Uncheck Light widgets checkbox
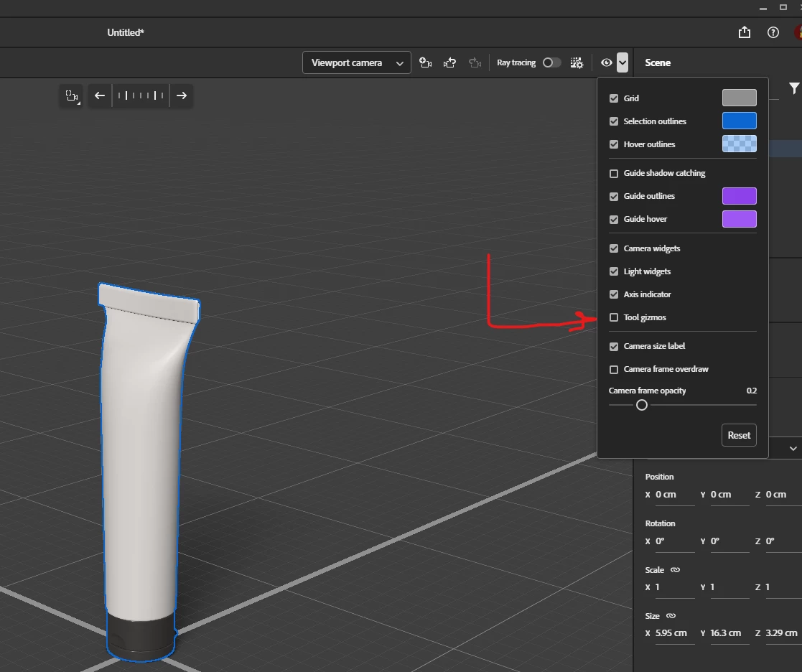This screenshot has height=672, width=802. [614, 271]
